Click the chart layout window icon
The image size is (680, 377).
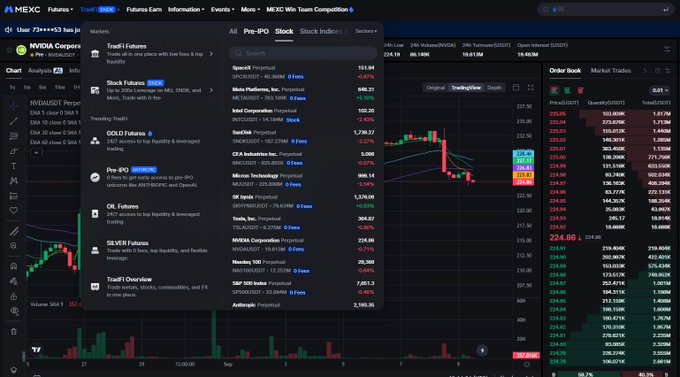pos(516,88)
